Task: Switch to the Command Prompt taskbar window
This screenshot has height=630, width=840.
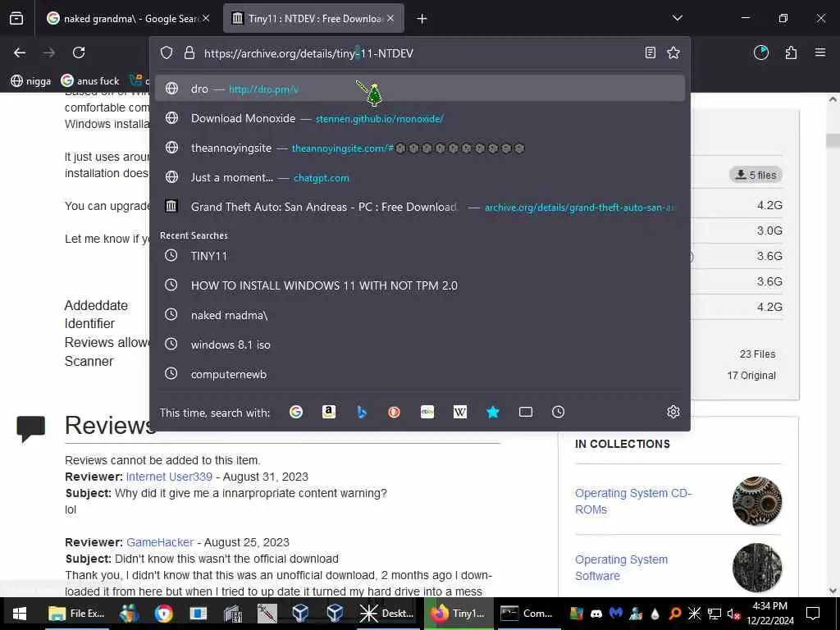Action: click(x=527, y=614)
